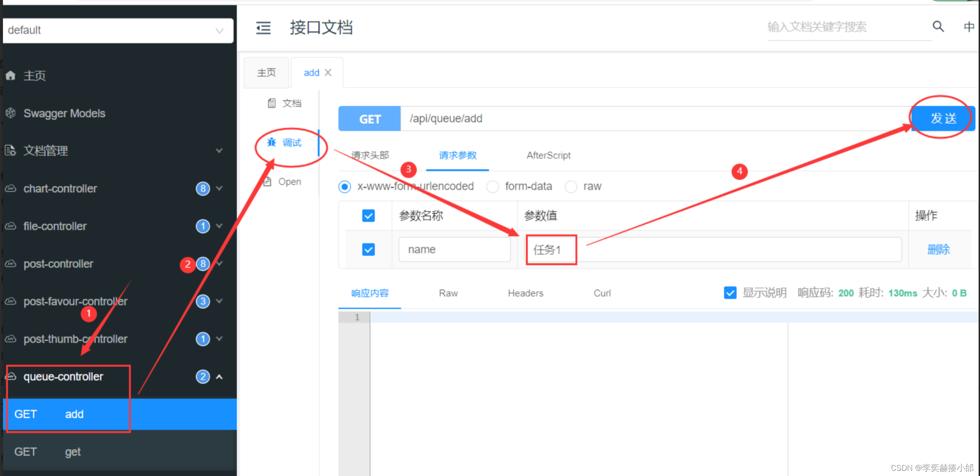Click the 任务1 parameter value field
This screenshot has height=476, width=980.
tap(713, 249)
